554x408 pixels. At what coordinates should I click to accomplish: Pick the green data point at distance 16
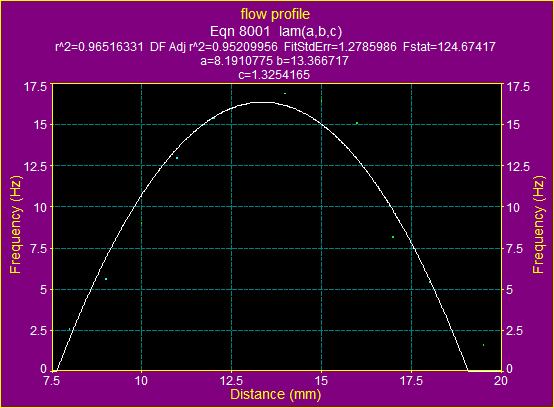point(357,123)
